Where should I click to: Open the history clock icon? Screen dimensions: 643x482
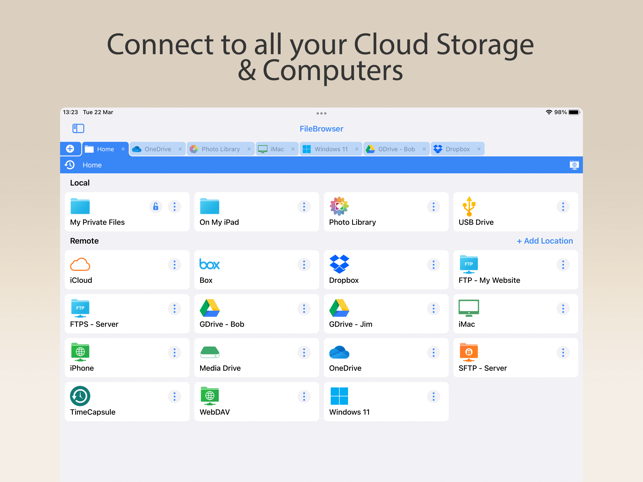[70, 165]
